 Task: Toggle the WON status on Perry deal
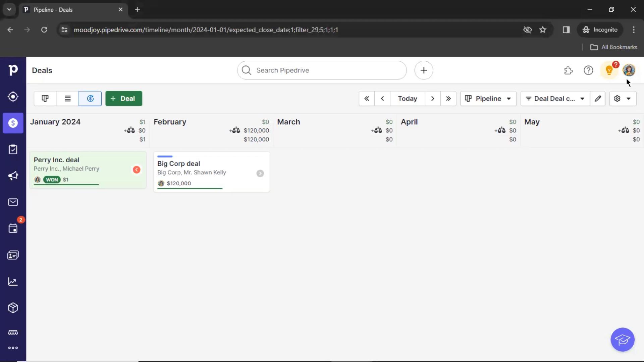click(52, 179)
